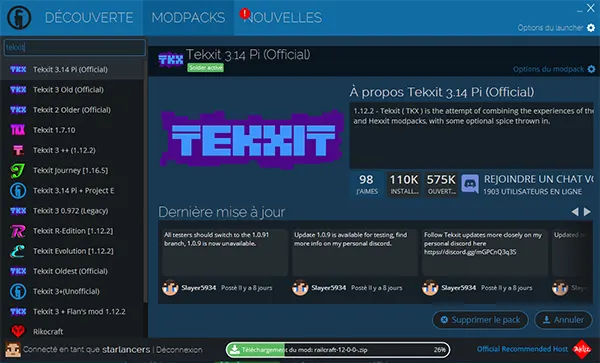This screenshot has width=600, height=363.
Task: Open modpack options gear icon
Action: [x=591, y=69]
